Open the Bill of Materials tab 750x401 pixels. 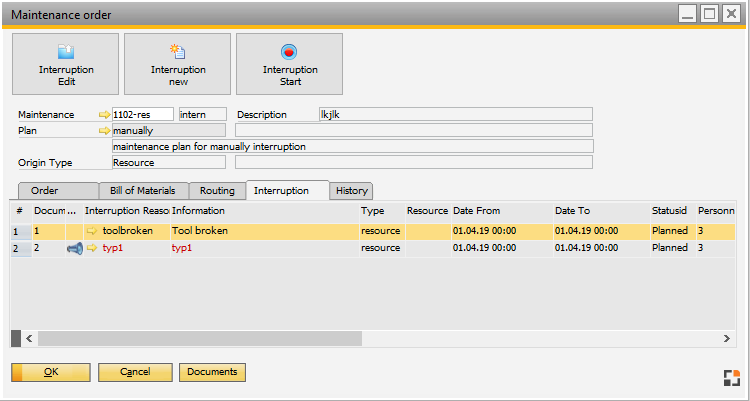[141, 191]
